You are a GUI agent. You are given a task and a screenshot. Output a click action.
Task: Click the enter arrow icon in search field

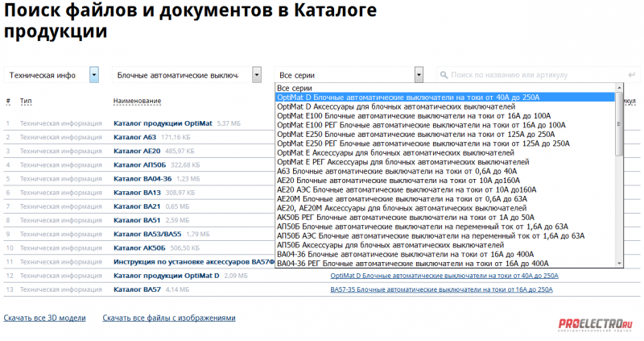pos(632,75)
